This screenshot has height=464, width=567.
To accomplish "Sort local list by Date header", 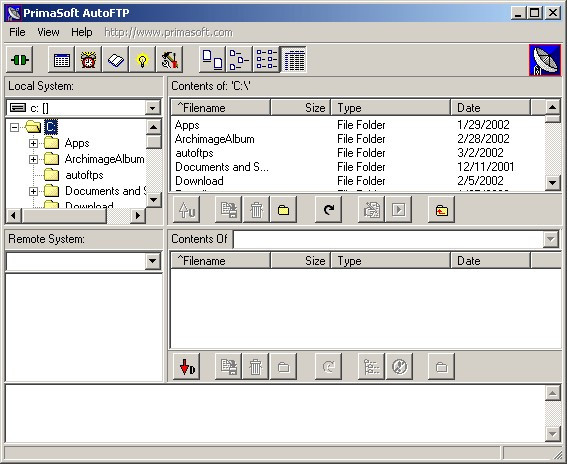I will (491, 108).
